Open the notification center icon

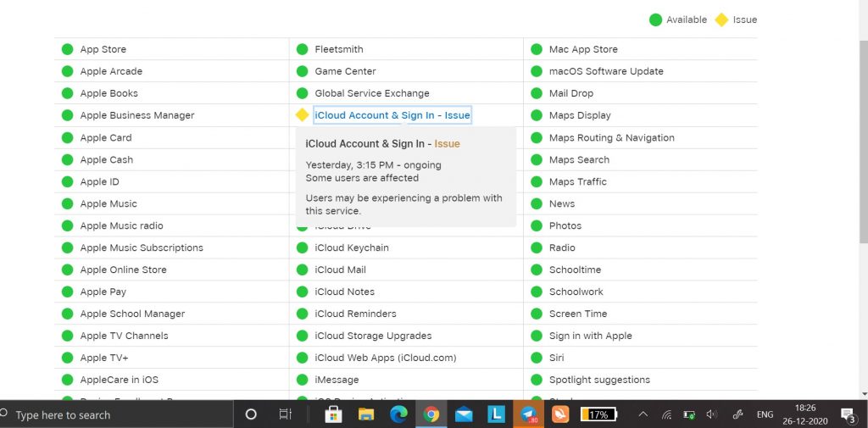[x=848, y=414]
